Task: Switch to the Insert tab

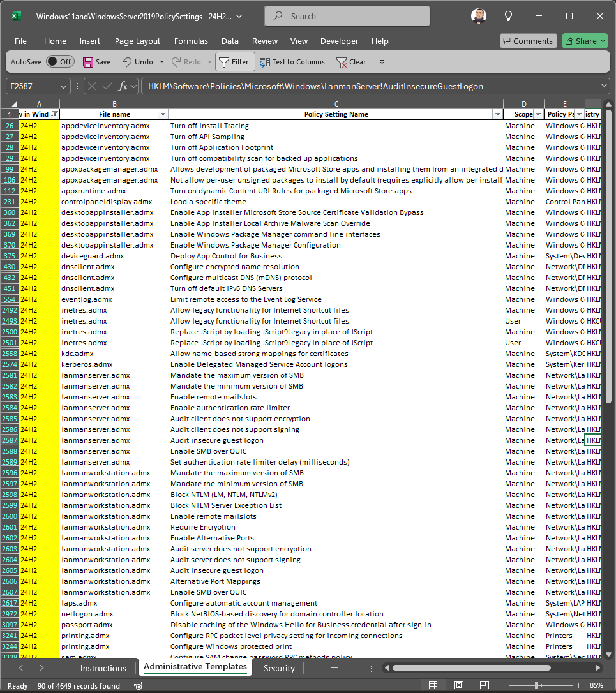Action: pos(90,41)
